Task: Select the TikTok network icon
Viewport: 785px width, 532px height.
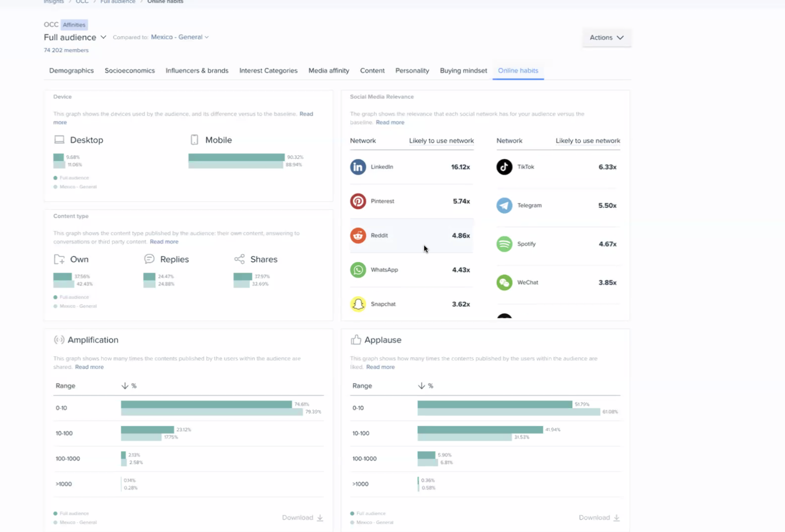Action: (x=504, y=167)
